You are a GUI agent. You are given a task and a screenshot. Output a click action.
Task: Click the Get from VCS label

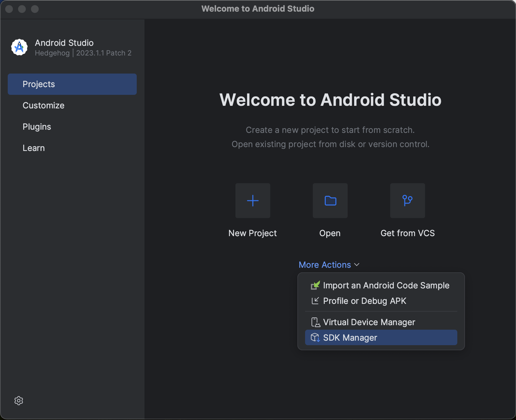(x=408, y=233)
